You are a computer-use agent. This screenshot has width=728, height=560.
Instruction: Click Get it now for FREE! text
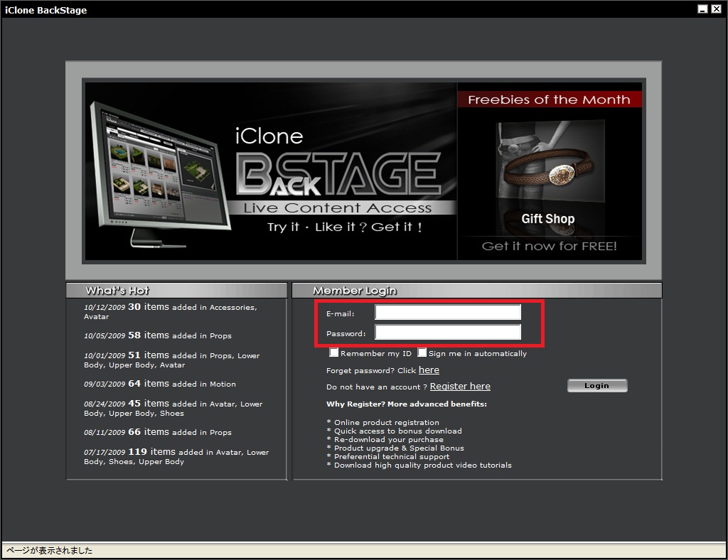[x=550, y=246]
